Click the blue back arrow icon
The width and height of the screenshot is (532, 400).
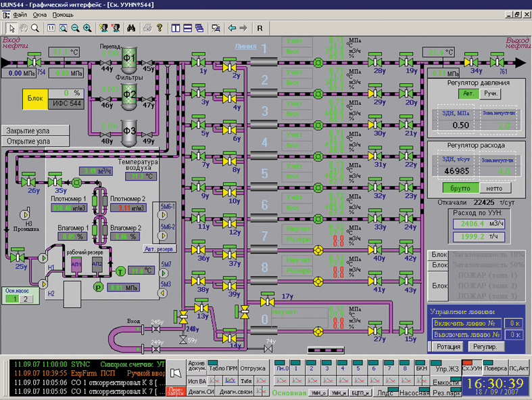(232, 28)
